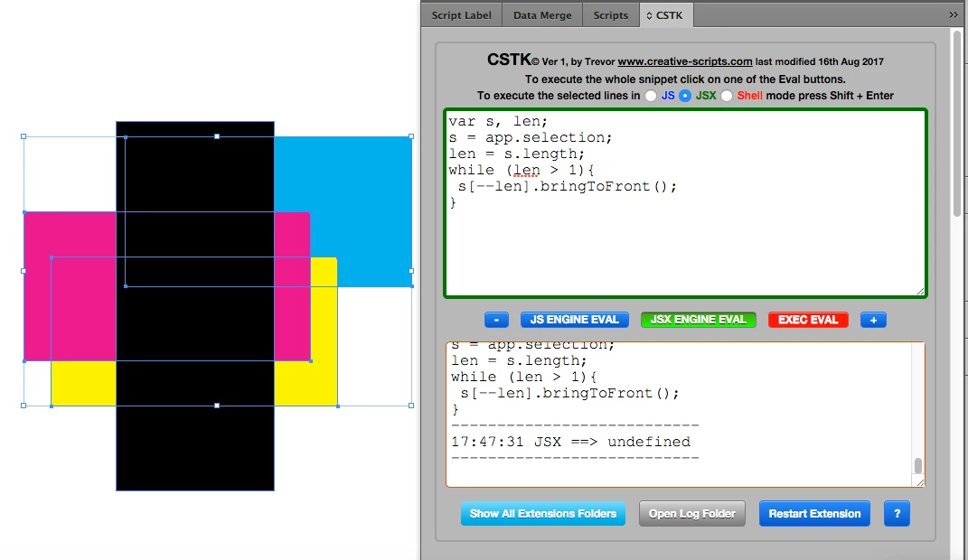Run JSX ENGINE EVAL
The height and width of the screenshot is (560, 968).
coord(699,320)
